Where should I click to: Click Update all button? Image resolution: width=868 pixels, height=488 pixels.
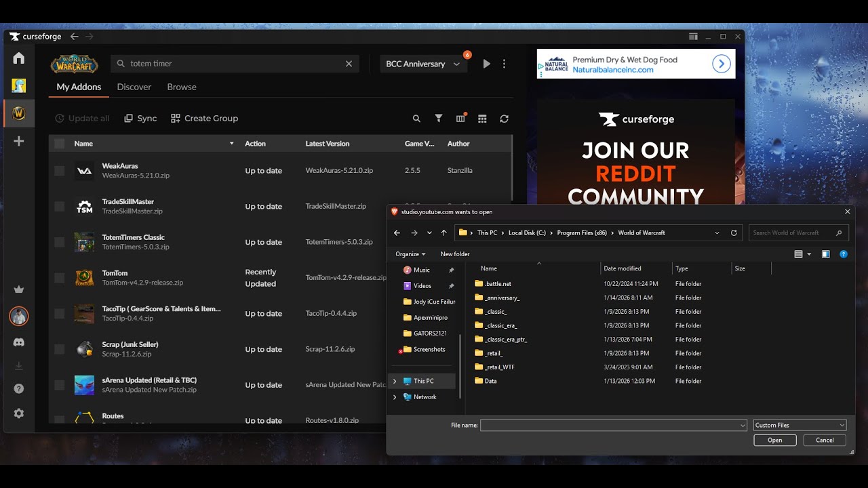pos(82,119)
